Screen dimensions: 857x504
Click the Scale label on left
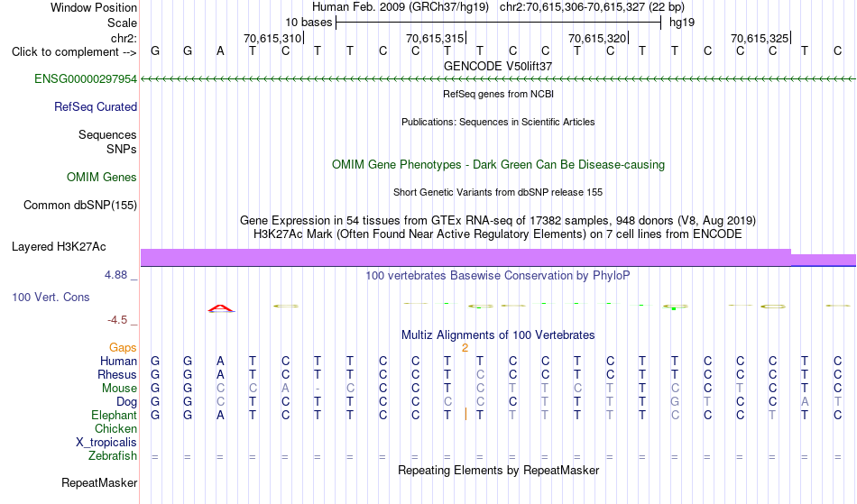tap(122, 23)
